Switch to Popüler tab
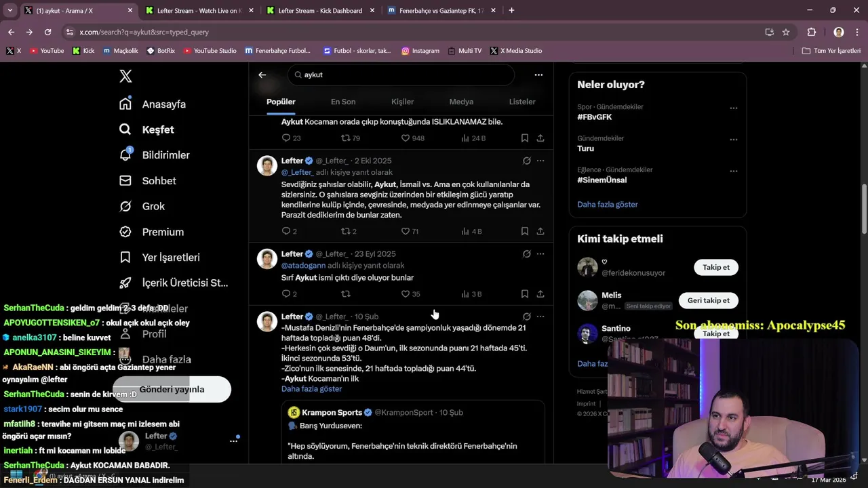The height and width of the screenshot is (488, 868). pos(281,102)
